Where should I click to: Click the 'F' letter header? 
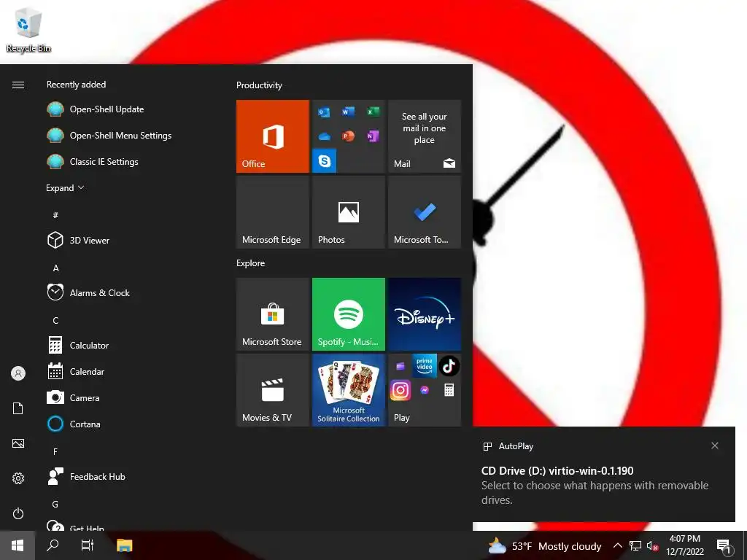[x=55, y=451]
